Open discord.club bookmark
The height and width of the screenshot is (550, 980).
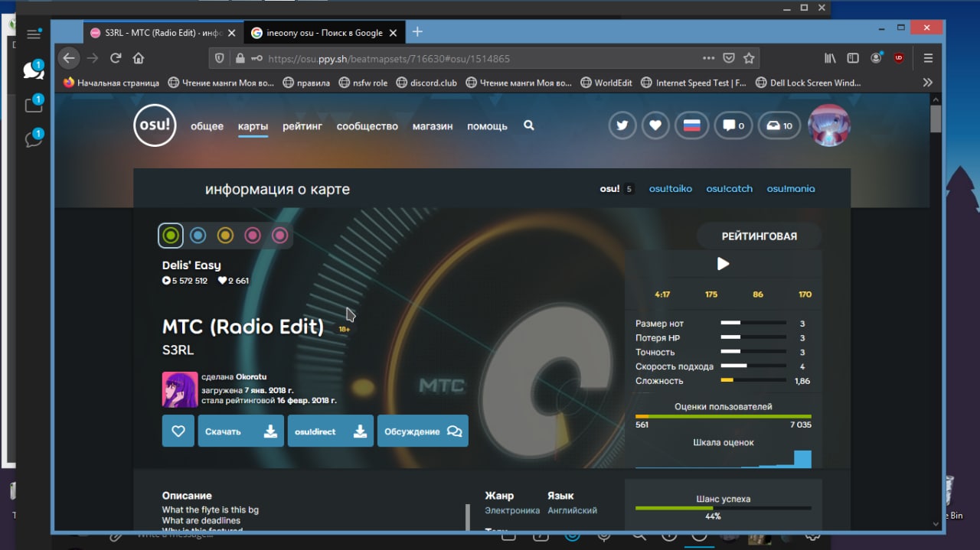point(426,83)
